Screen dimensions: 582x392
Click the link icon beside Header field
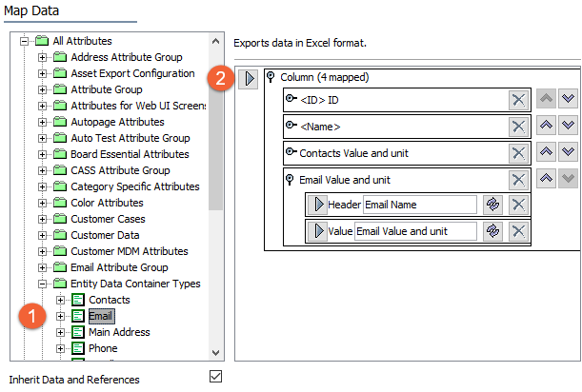pyautogui.click(x=492, y=205)
